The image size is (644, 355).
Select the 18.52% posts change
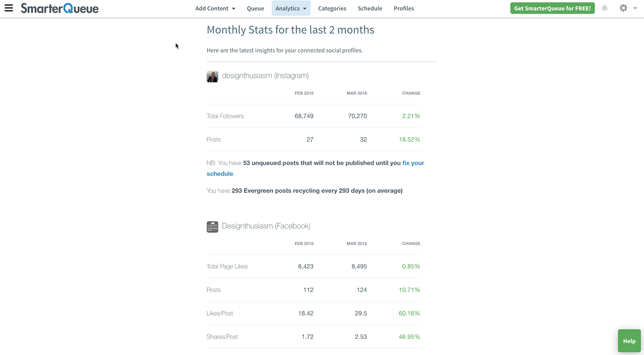pos(409,140)
